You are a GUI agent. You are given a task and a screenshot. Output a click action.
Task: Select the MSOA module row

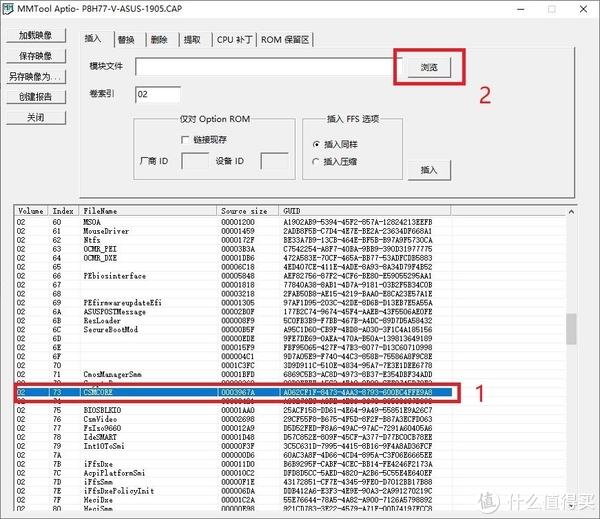point(233,222)
